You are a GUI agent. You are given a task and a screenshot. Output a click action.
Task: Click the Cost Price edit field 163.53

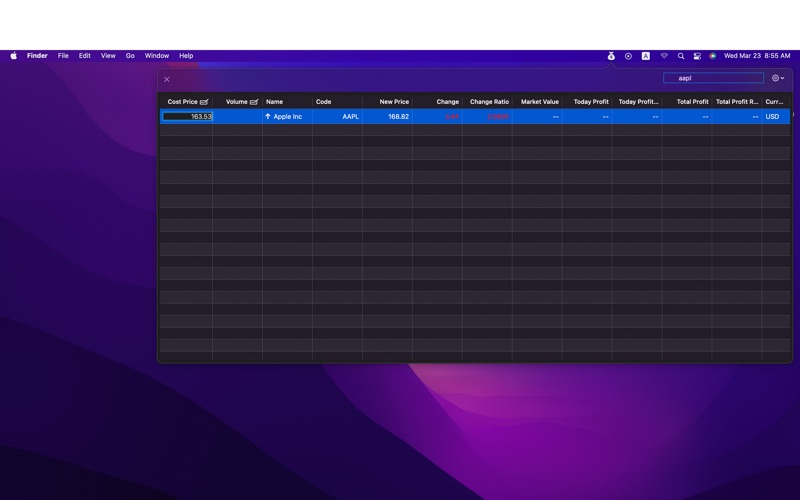[x=188, y=117]
